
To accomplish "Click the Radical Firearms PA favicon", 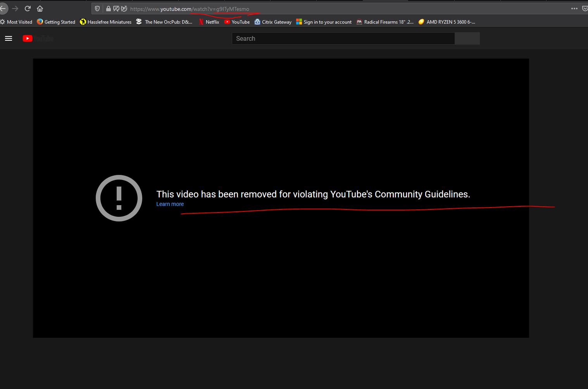I will tap(359, 22).
